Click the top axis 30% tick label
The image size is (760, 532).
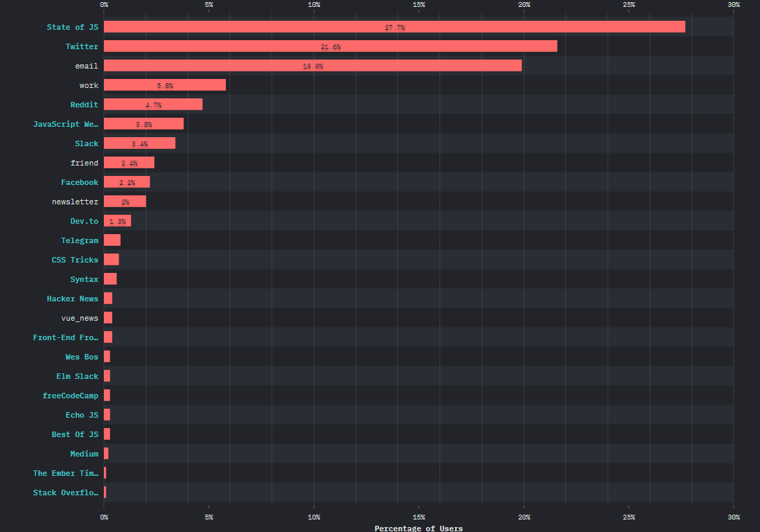(x=734, y=4)
